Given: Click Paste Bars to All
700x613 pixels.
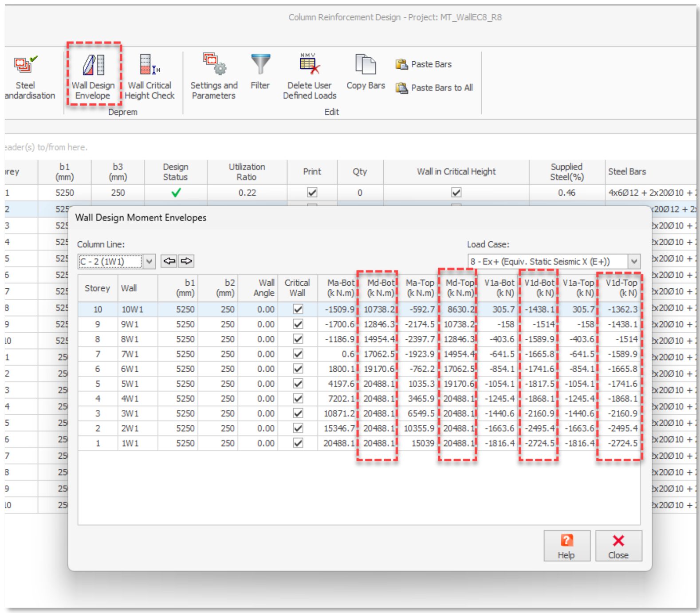Looking at the screenshot, I should coord(434,88).
